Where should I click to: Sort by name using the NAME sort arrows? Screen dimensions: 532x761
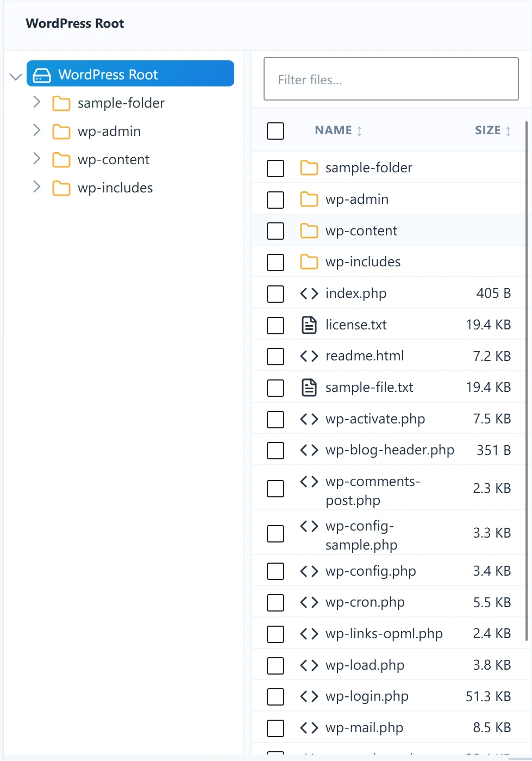359,131
